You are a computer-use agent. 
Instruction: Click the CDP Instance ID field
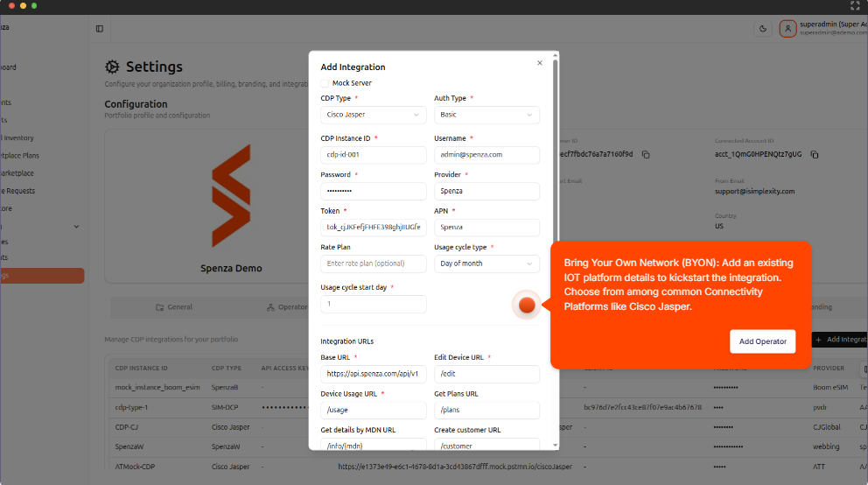pyautogui.click(x=373, y=154)
